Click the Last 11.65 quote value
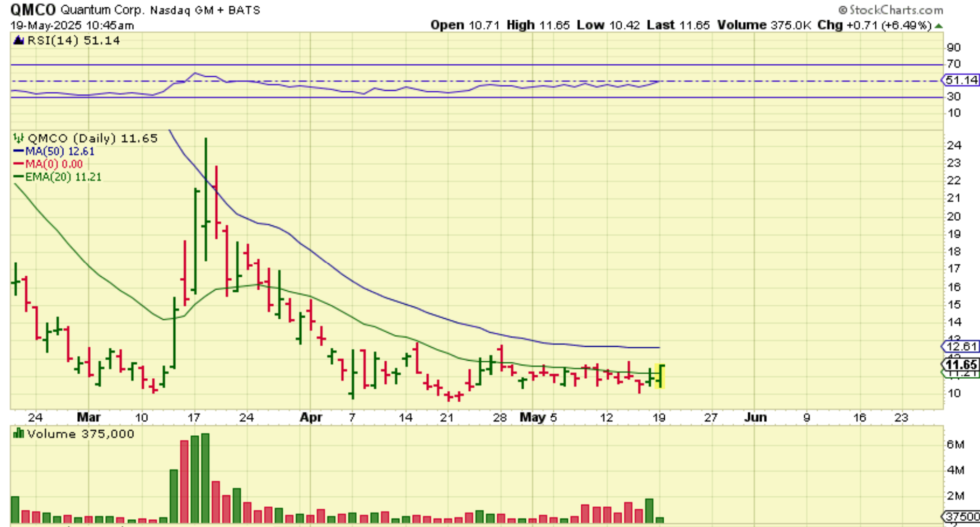980x527 pixels. pyautogui.click(x=678, y=25)
